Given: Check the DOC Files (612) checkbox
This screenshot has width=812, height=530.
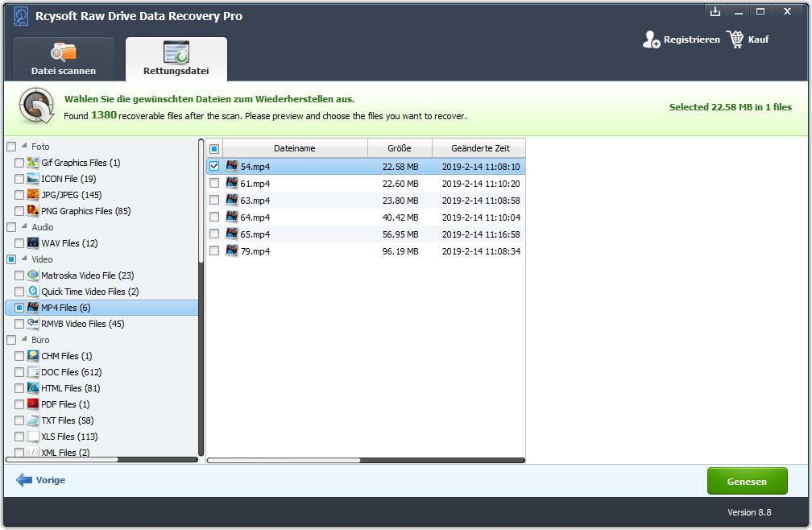Looking at the screenshot, I should pyautogui.click(x=19, y=372).
